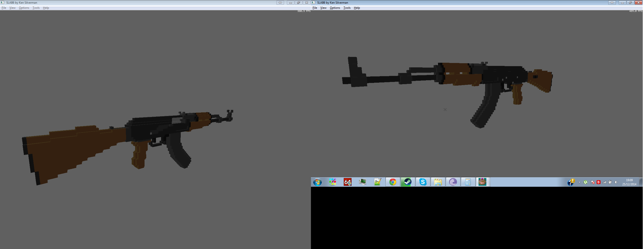
Task: Click the colorful paint palette taskbar icon
Action: pos(333,182)
